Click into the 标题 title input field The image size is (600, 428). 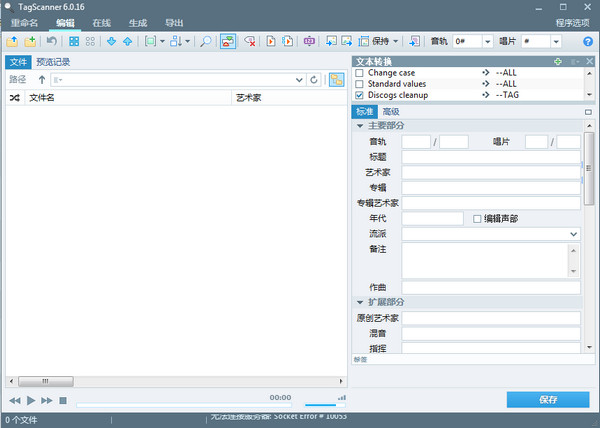pyautogui.click(x=490, y=157)
